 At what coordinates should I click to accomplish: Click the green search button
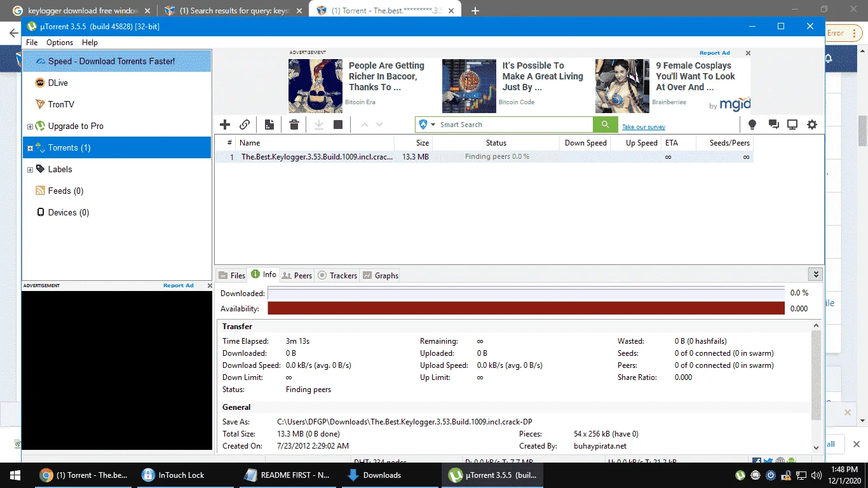coord(605,125)
